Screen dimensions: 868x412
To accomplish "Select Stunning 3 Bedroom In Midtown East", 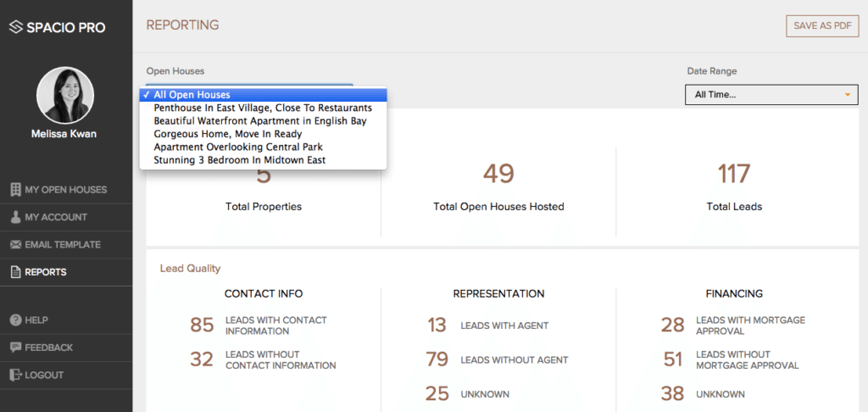I will pos(239,159).
